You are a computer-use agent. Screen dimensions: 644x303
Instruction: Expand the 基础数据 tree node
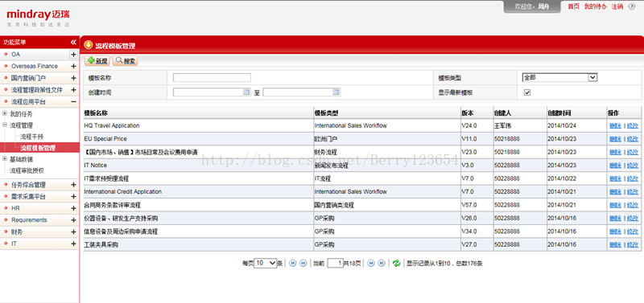click(x=5, y=158)
